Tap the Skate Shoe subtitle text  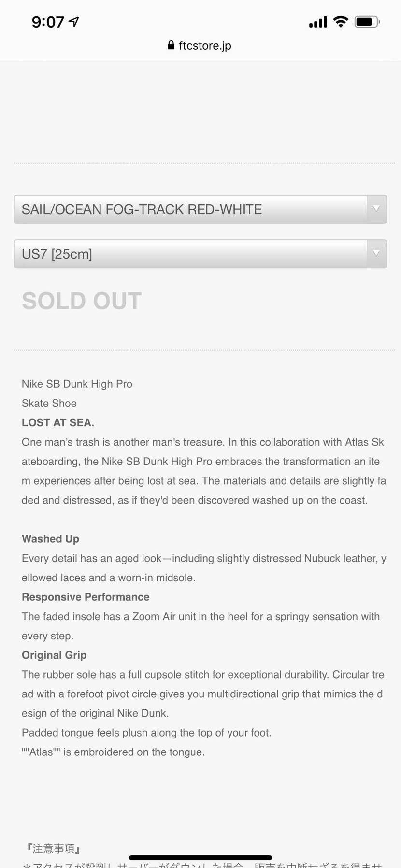49,403
